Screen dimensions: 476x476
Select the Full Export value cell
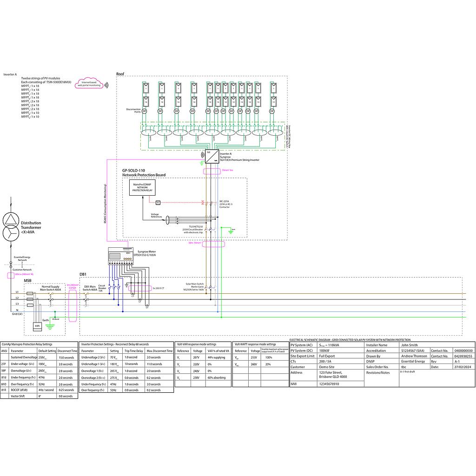point(341,356)
